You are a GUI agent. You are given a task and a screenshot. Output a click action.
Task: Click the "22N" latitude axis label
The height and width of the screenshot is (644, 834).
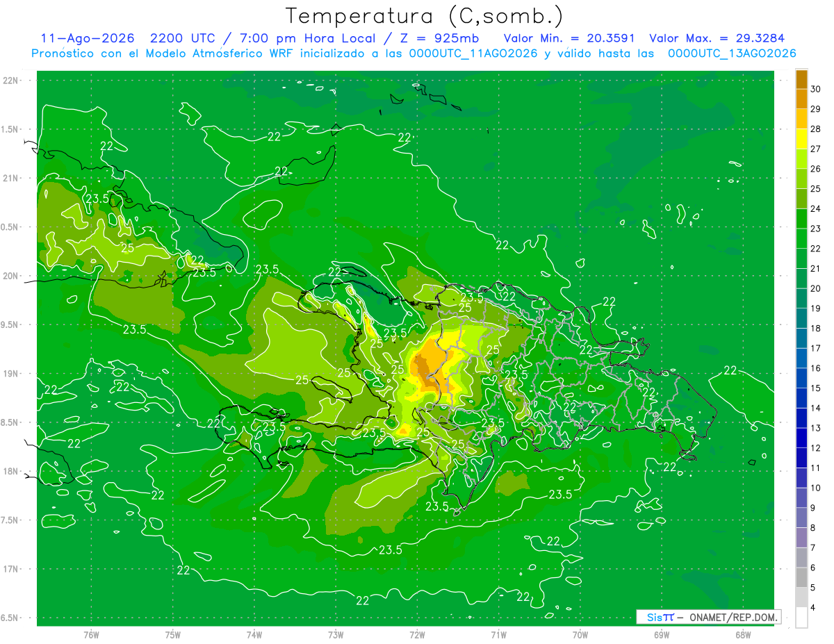11,81
